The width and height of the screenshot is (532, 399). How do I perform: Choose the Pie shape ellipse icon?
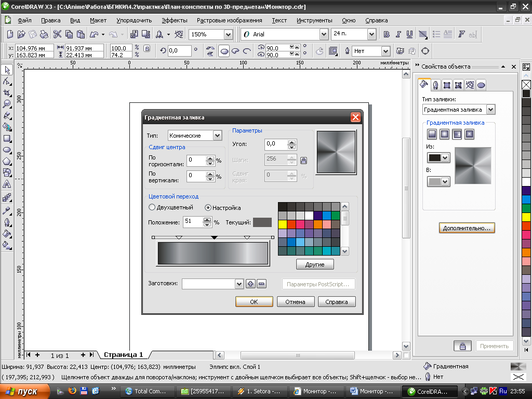pos(235,51)
